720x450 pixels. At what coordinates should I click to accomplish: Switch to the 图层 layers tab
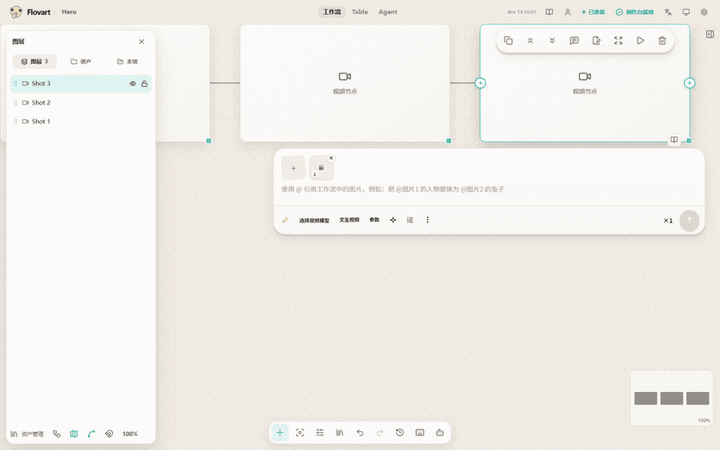[x=34, y=62]
